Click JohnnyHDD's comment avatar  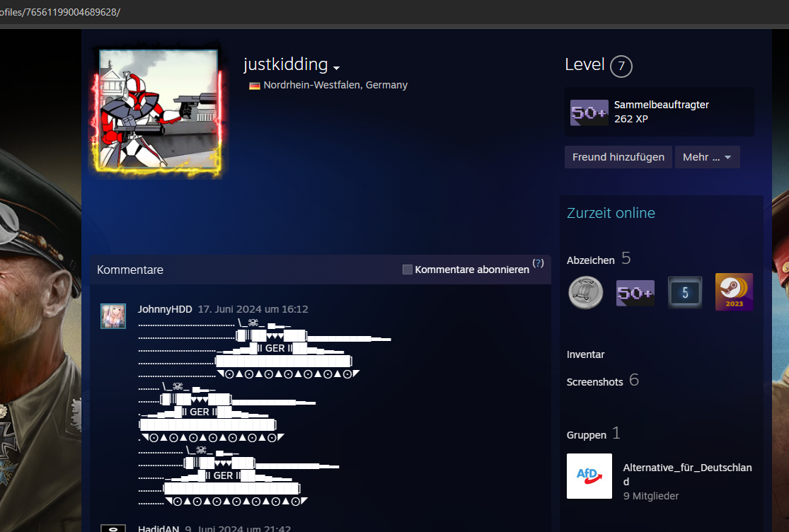coord(113,316)
